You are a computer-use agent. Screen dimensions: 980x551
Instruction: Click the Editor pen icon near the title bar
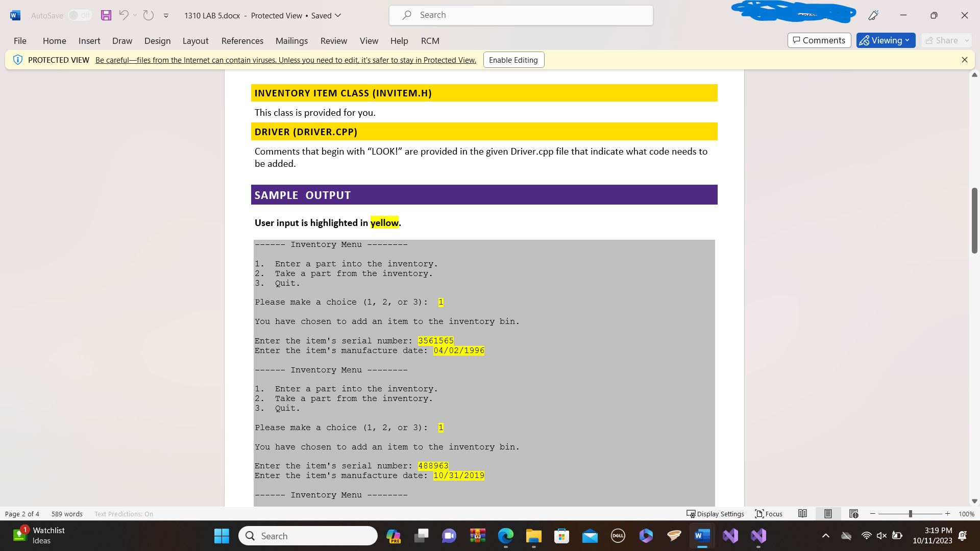(873, 15)
